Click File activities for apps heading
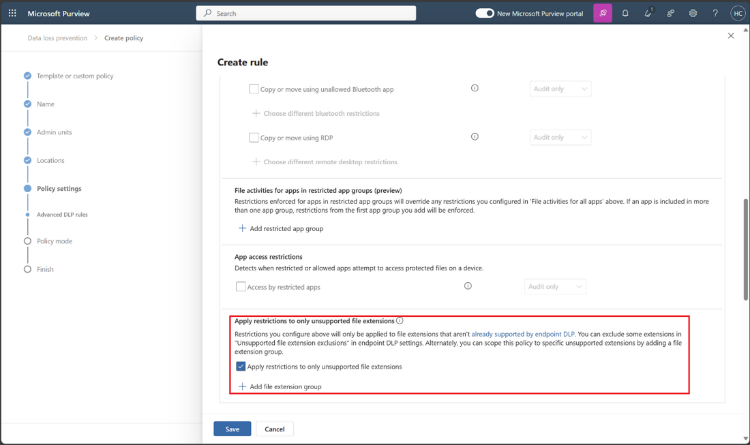 pos(318,190)
